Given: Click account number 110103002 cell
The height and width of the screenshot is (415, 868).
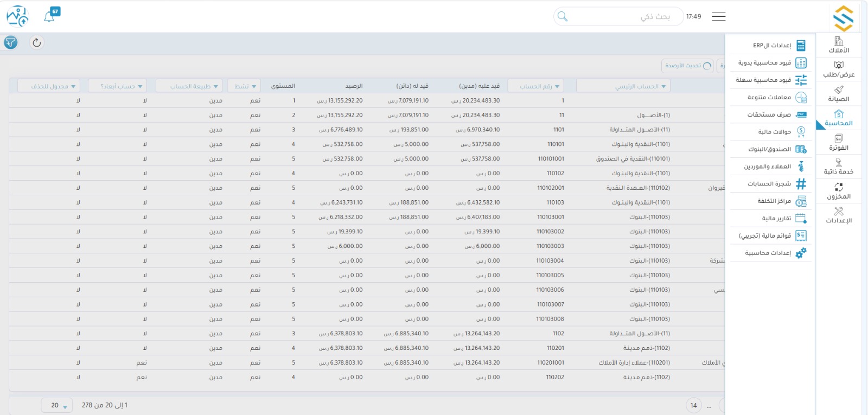Looking at the screenshot, I should click(550, 232).
